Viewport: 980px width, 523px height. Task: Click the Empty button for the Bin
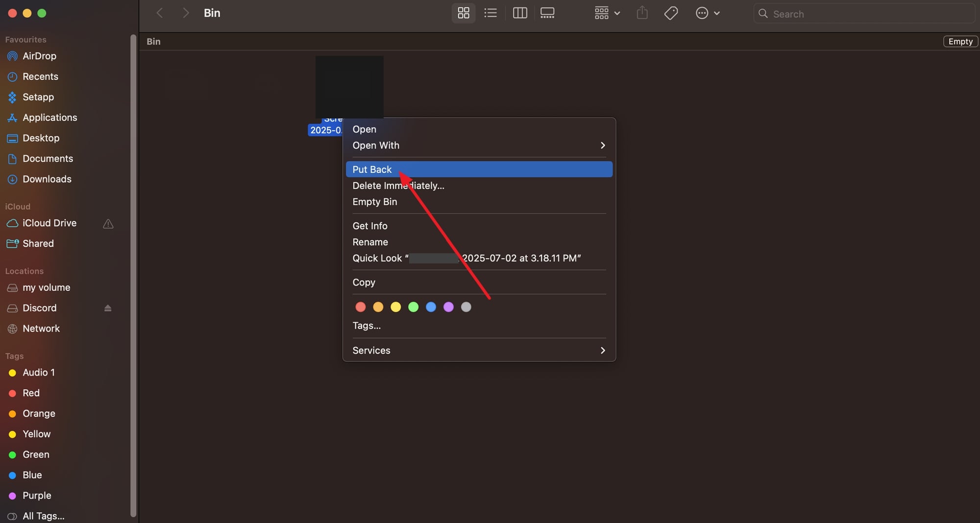(x=960, y=41)
